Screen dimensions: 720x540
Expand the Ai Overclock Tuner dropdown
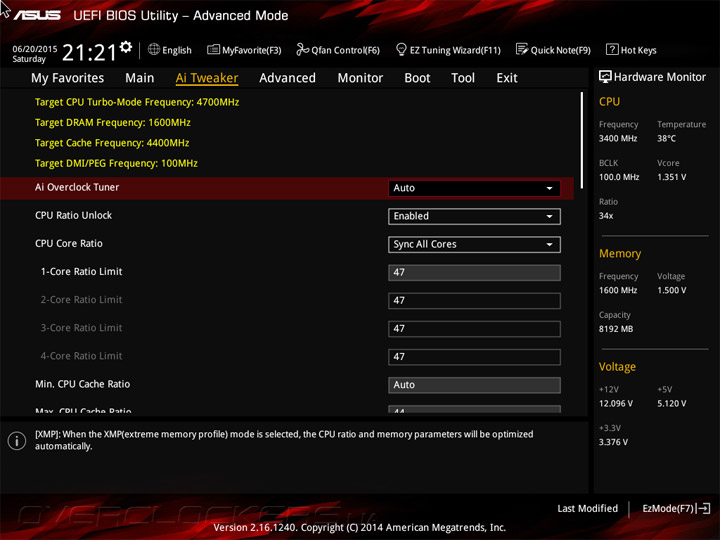point(474,188)
